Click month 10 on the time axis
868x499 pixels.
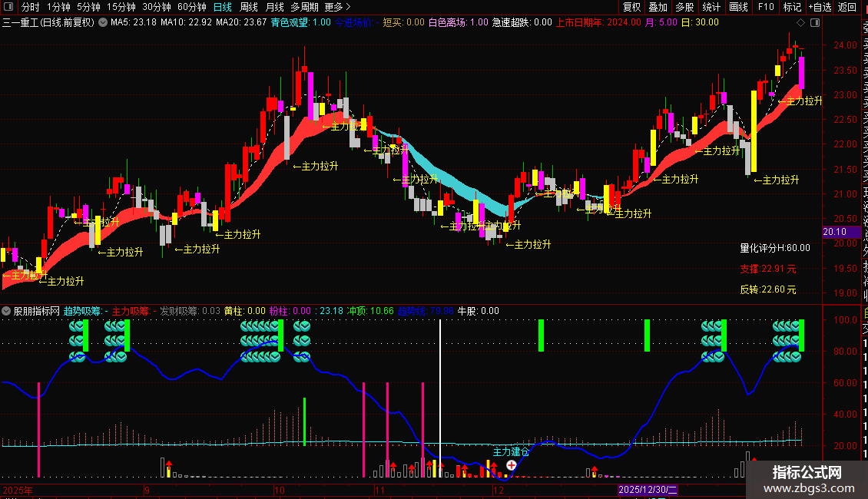pos(279,490)
